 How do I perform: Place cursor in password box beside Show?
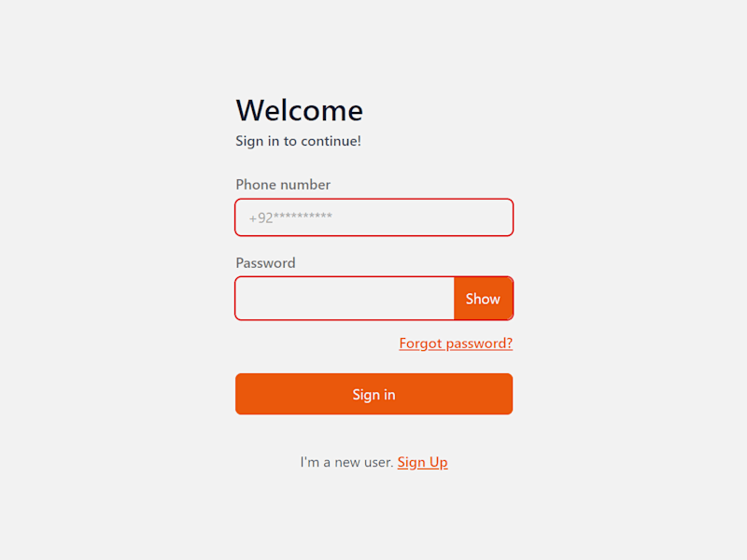345,299
